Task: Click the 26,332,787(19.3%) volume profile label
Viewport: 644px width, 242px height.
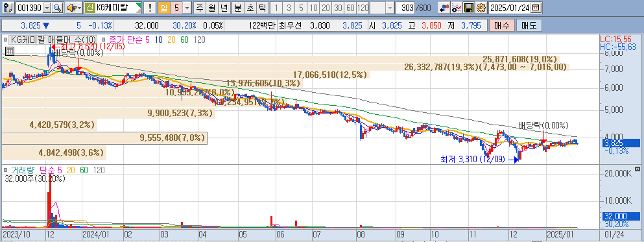Action: [x=485, y=67]
